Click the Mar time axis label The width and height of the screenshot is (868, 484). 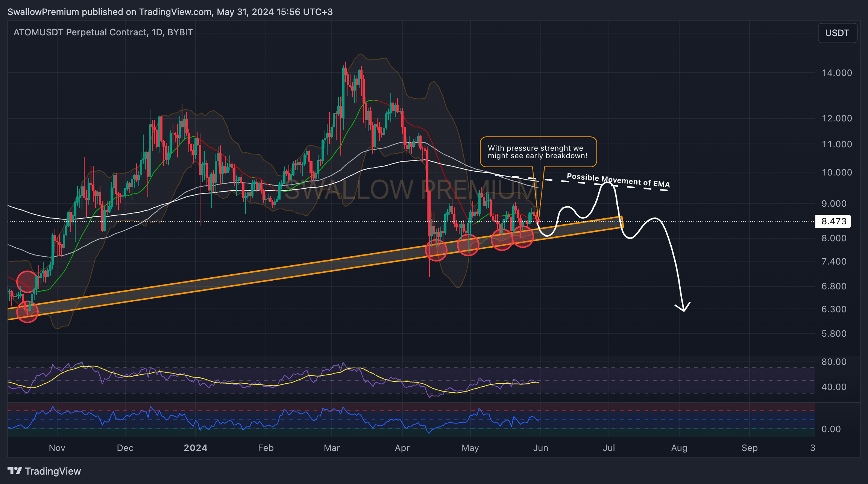(x=332, y=448)
